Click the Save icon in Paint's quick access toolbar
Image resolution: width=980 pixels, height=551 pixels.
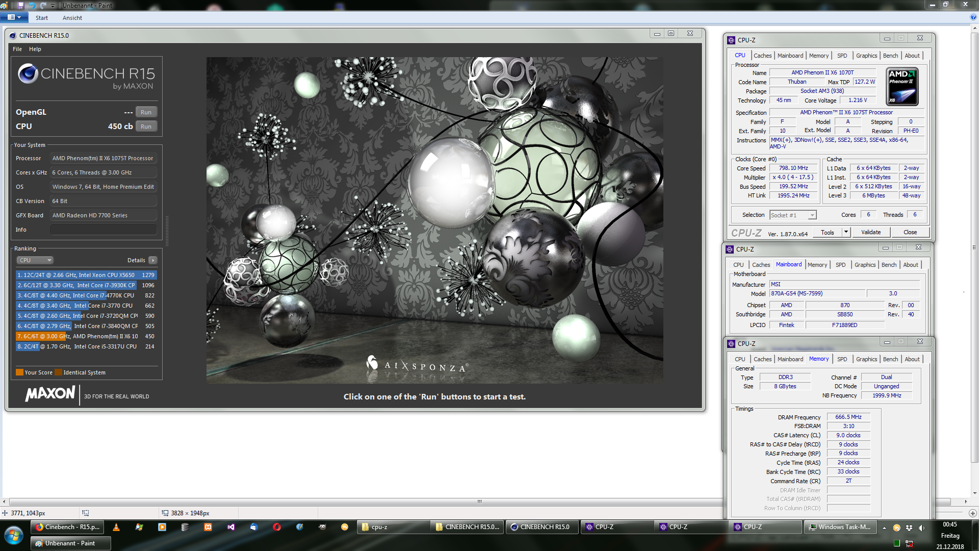pyautogui.click(x=20, y=5)
